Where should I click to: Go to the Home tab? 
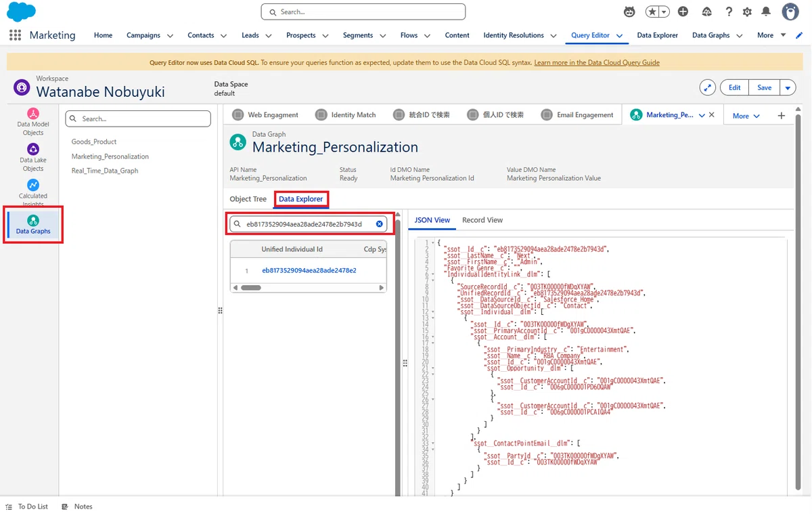pyautogui.click(x=103, y=35)
